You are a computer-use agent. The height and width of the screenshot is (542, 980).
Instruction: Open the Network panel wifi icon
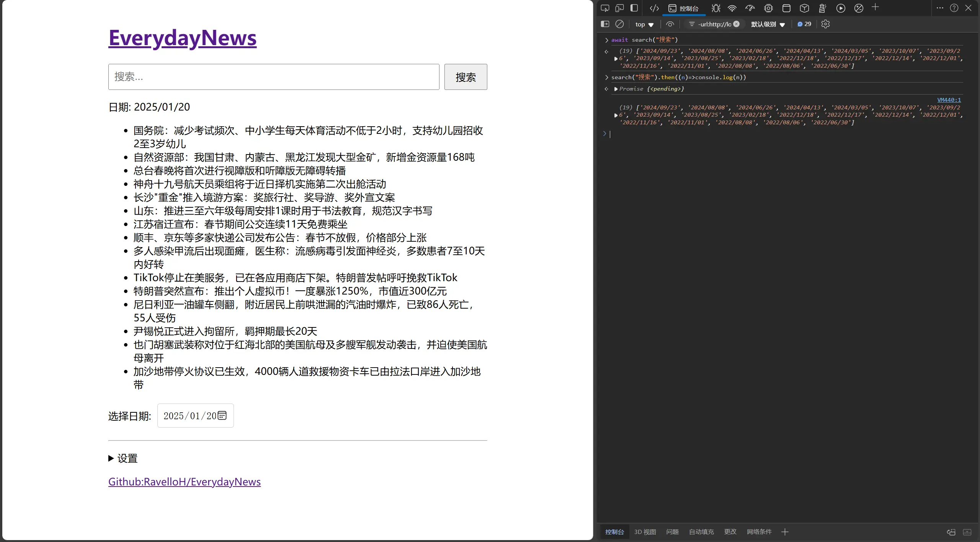pos(732,8)
